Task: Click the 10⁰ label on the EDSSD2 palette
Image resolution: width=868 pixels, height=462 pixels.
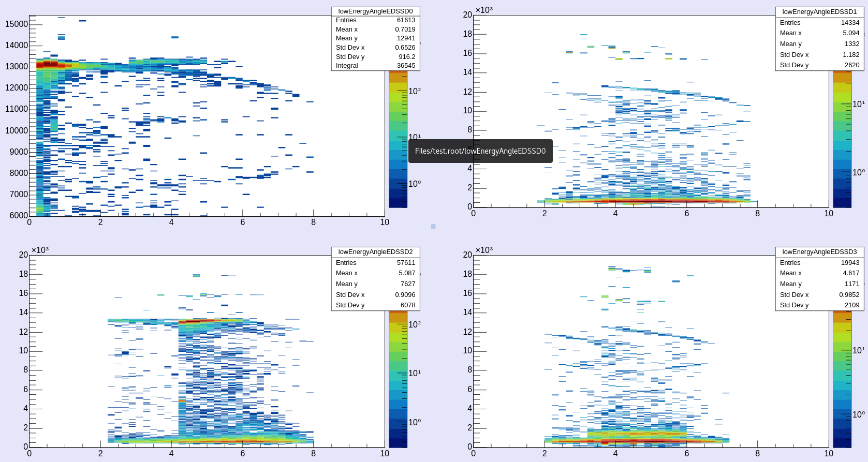Action: [x=415, y=422]
